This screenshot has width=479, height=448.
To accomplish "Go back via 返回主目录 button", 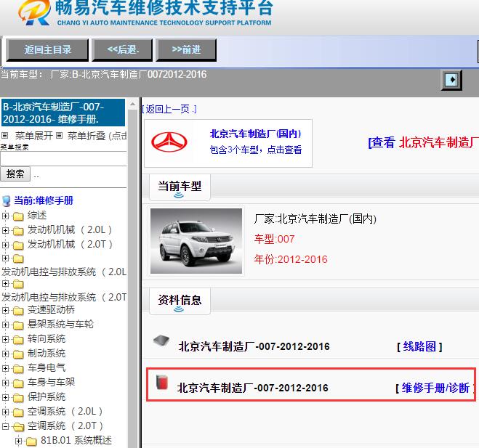I will [47, 50].
